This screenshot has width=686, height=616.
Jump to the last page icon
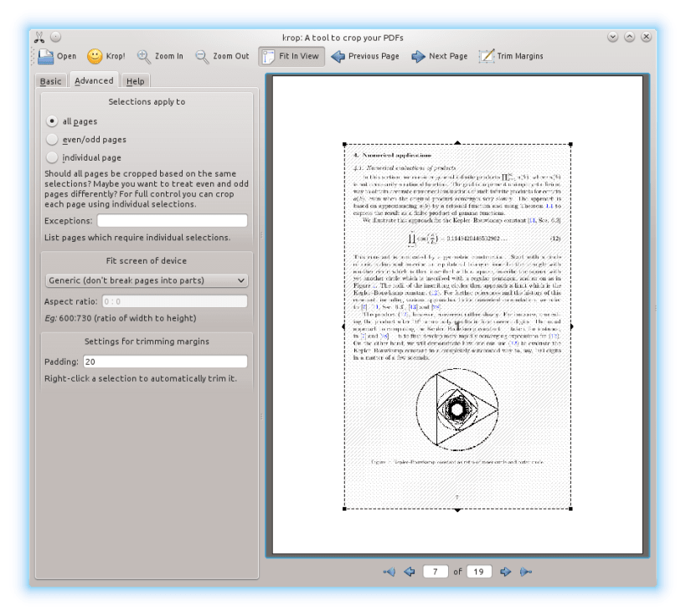coord(526,572)
